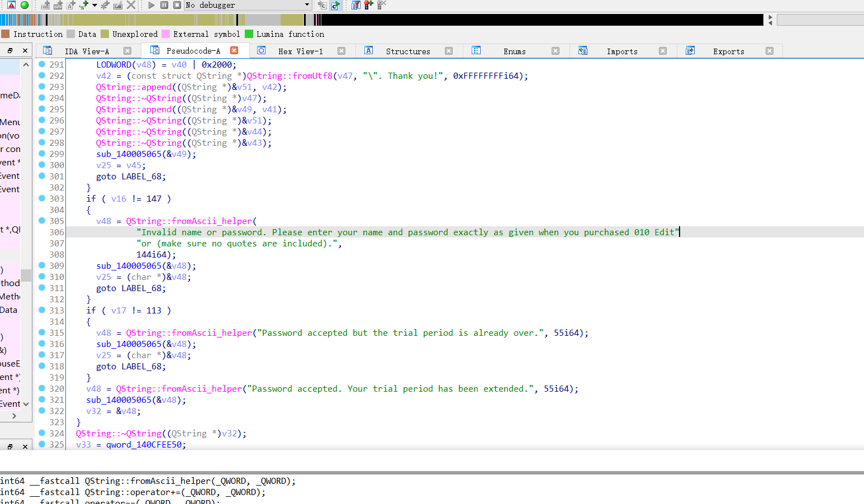Close the Hex View-1 tab
This screenshot has height=504, width=864.
(x=341, y=51)
